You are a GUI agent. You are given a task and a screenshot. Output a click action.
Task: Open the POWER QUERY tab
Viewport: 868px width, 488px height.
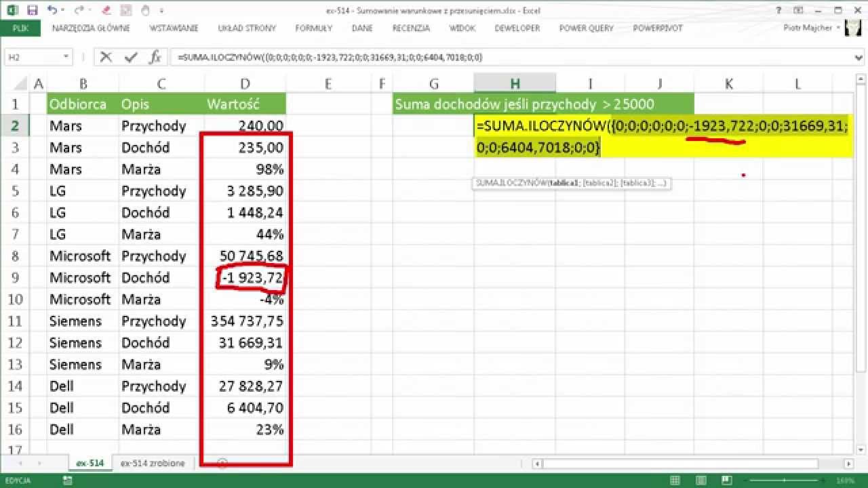tap(586, 28)
